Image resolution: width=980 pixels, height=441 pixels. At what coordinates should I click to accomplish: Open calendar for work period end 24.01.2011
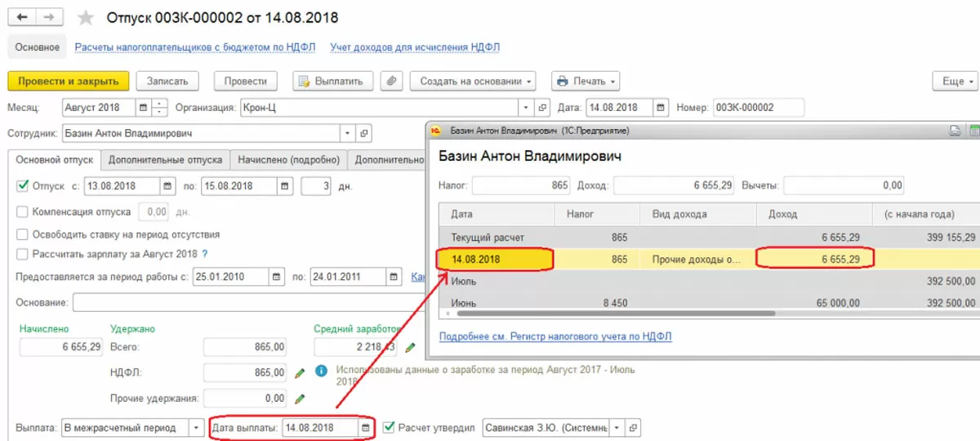395,277
